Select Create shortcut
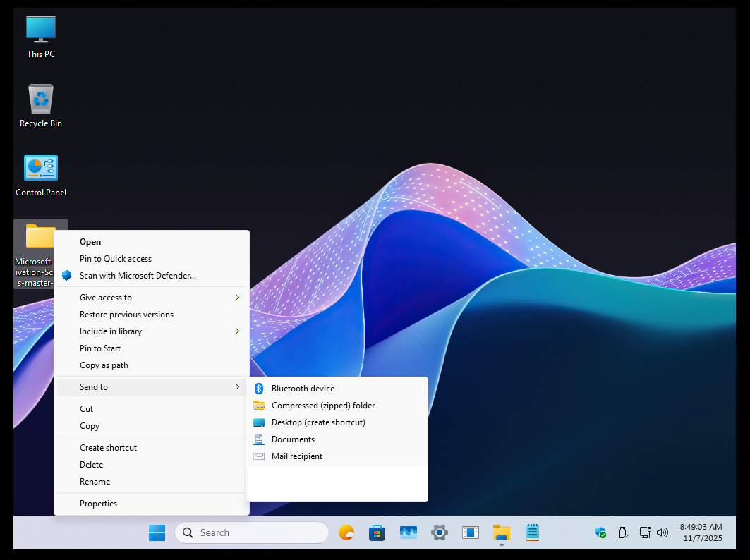This screenshot has height=560, width=750. (152, 448)
